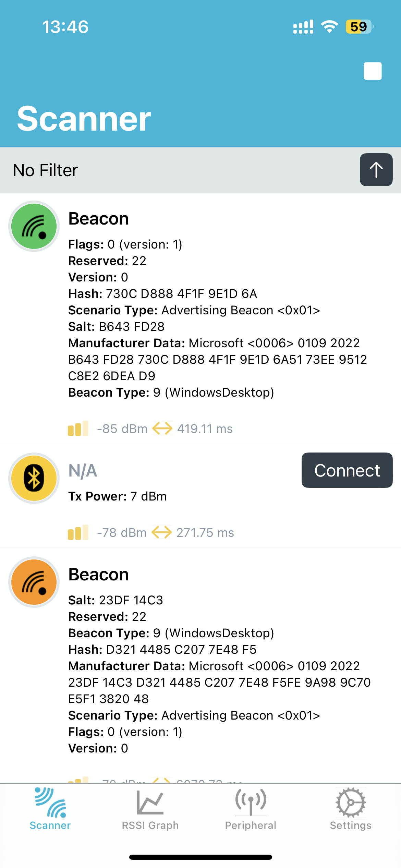This screenshot has width=401, height=868.
Task: Tap the Wi-Fi icon in status bar
Action: (x=329, y=27)
